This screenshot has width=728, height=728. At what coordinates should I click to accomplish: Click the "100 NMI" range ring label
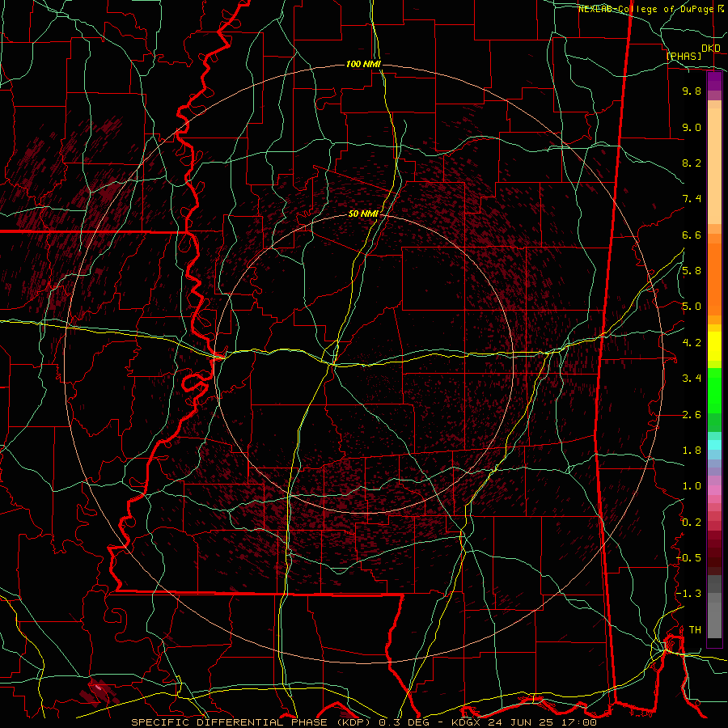[x=363, y=64]
